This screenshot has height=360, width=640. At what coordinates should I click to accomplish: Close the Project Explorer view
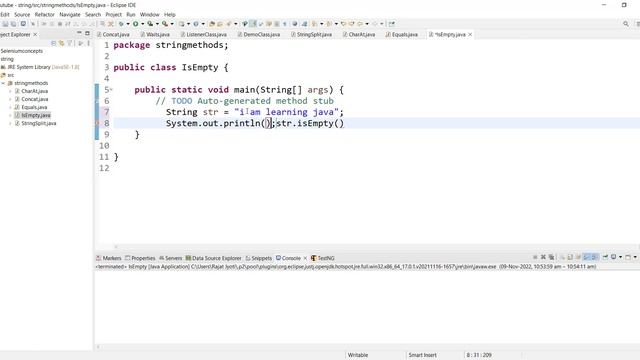(35, 35)
